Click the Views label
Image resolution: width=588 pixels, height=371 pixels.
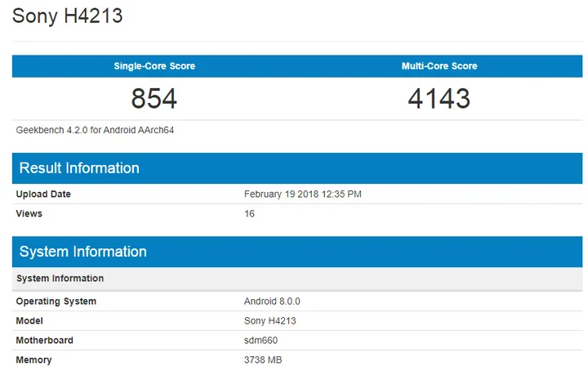point(29,213)
